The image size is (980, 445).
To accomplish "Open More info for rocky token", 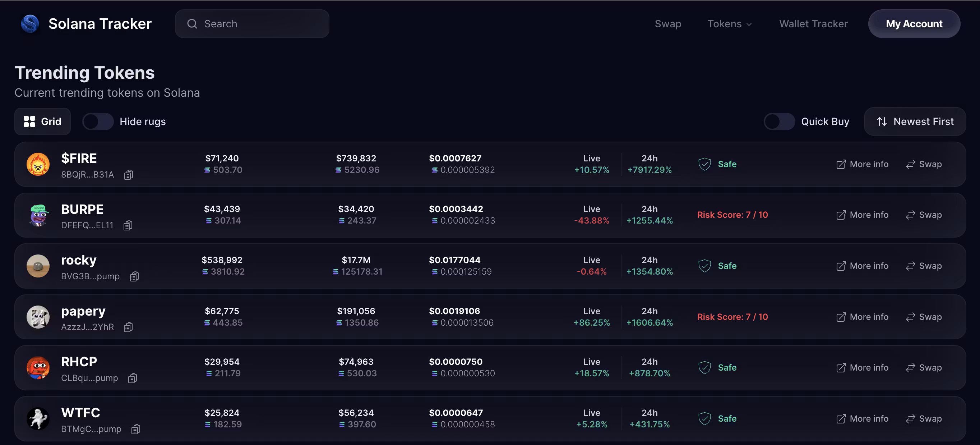I will (862, 266).
